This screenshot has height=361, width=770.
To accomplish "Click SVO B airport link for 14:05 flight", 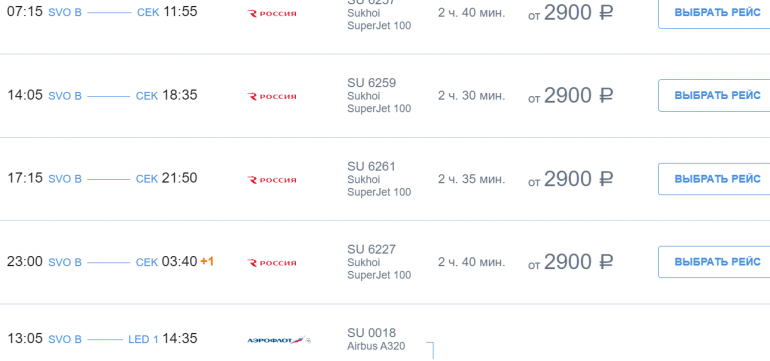I will (x=65, y=96).
